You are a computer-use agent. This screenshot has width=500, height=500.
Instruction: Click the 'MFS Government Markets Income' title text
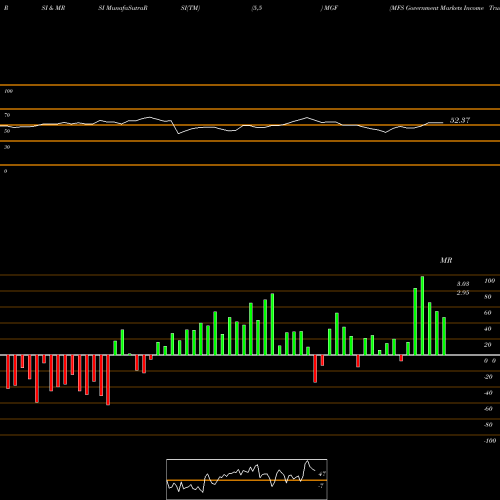(x=437, y=8)
